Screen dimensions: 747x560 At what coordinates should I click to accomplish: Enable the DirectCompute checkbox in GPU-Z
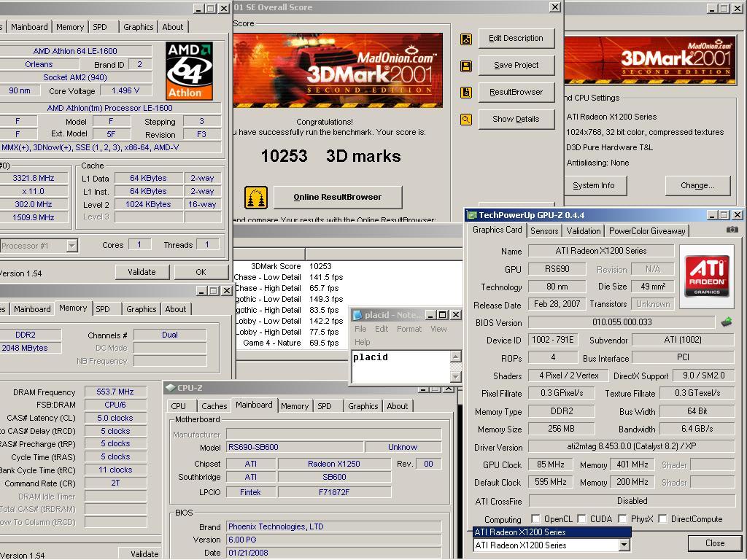[662, 518]
